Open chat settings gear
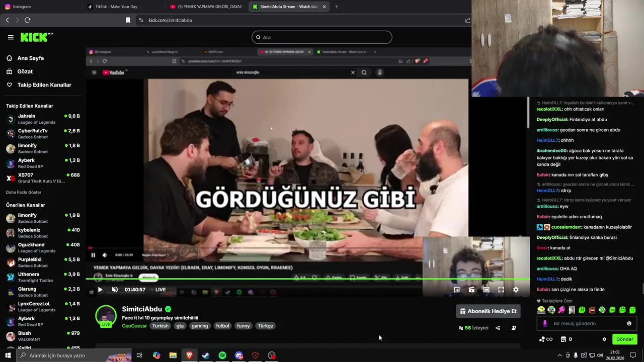The height and width of the screenshot is (362, 644). (604, 339)
